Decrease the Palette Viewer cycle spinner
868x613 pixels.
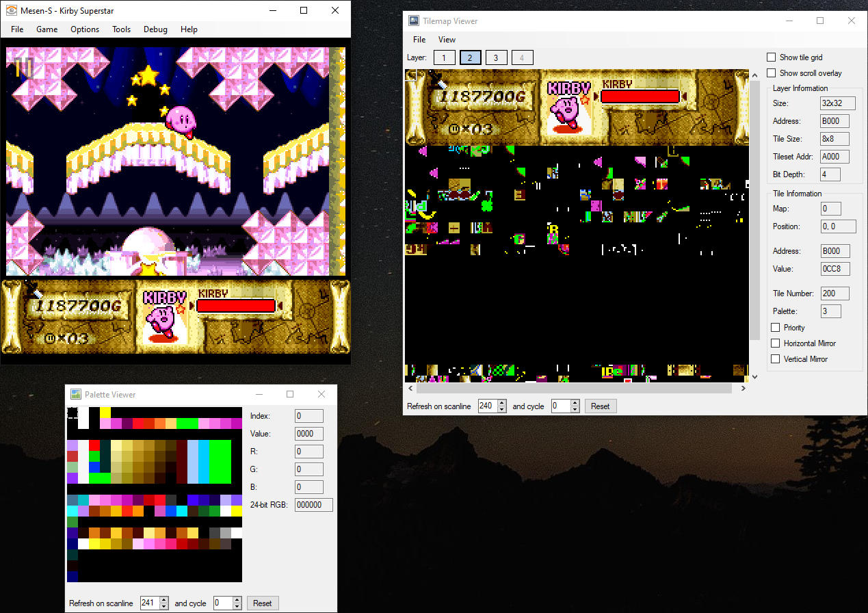[237, 606]
